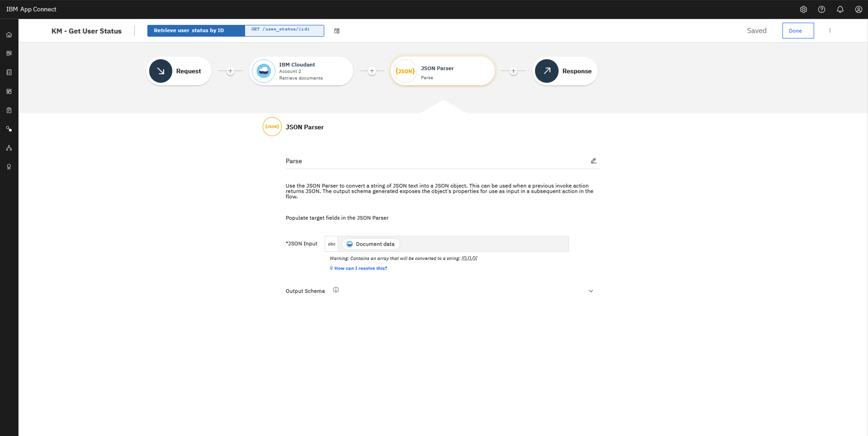Open the notebook icon in sidebar

click(x=9, y=72)
